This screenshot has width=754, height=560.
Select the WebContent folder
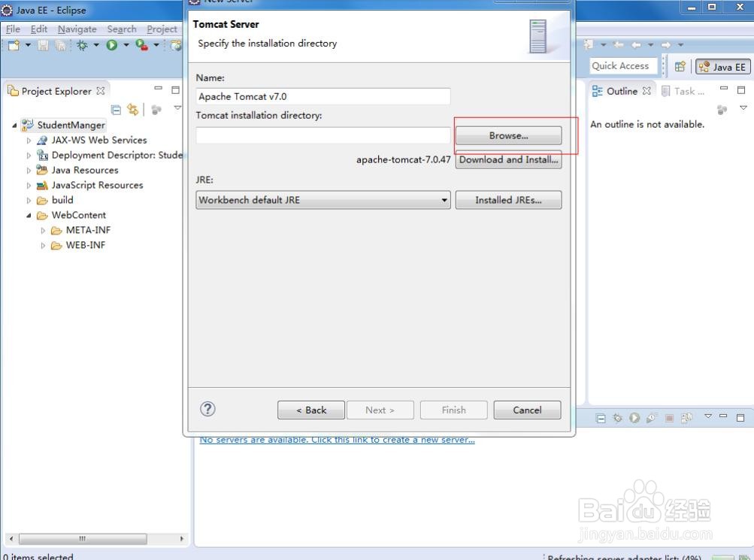click(x=79, y=215)
